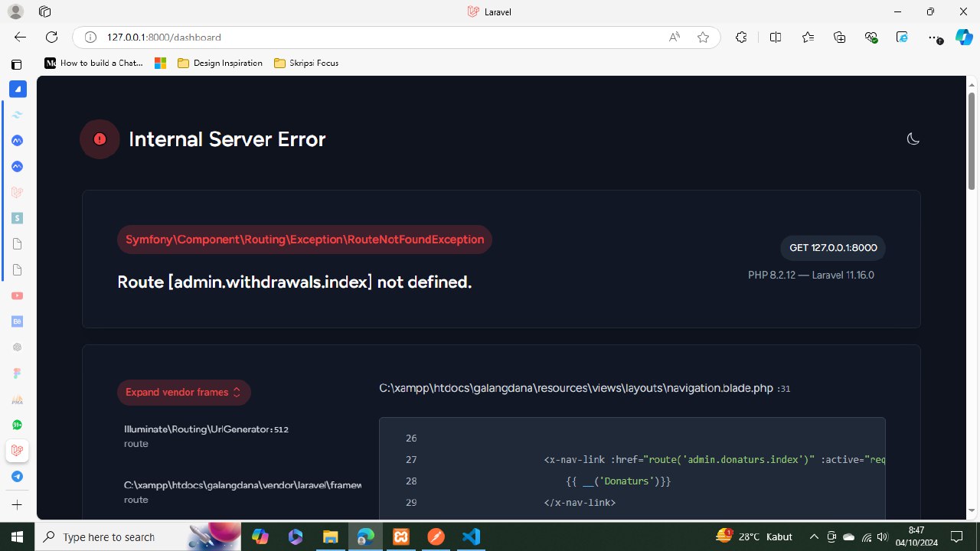Click code line 28 with 'Donaturs'
Screen dimensions: 980x551
coord(632,481)
